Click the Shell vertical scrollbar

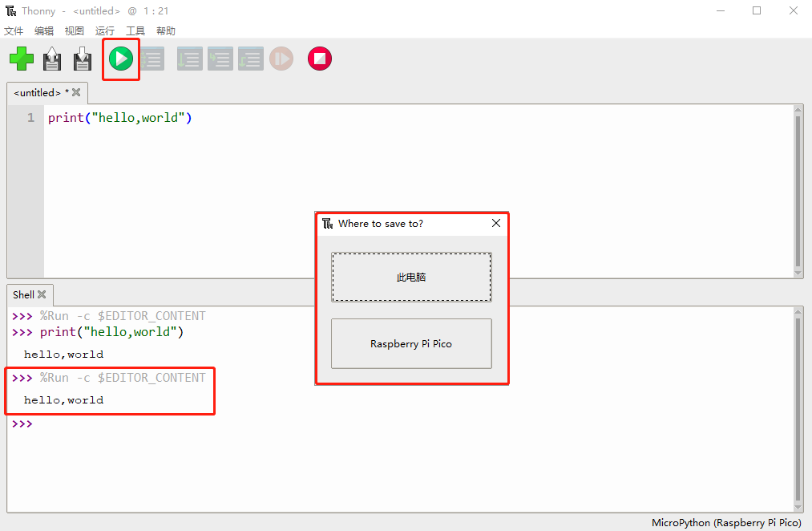tap(798, 410)
